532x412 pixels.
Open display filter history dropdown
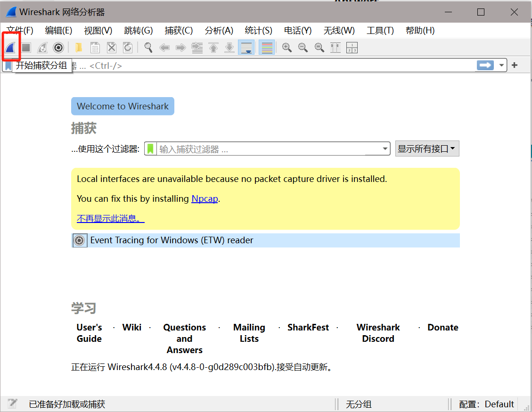pyautogui.click(x=501, y=65)
